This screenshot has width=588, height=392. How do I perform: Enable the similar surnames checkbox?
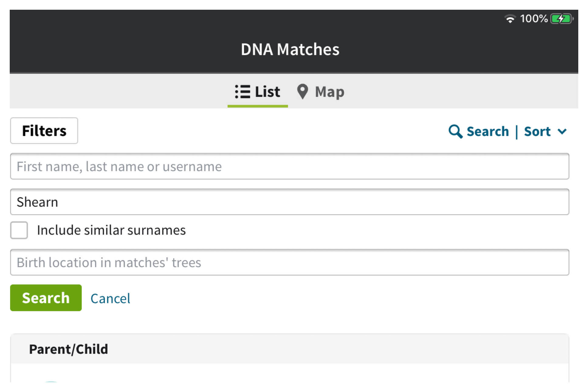click(x=19, y=230)
